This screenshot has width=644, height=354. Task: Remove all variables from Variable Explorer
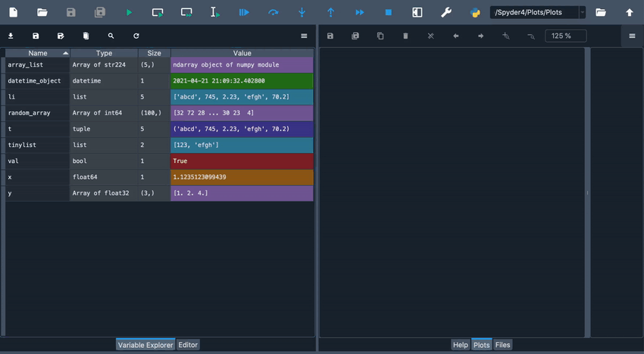(86, 36)
